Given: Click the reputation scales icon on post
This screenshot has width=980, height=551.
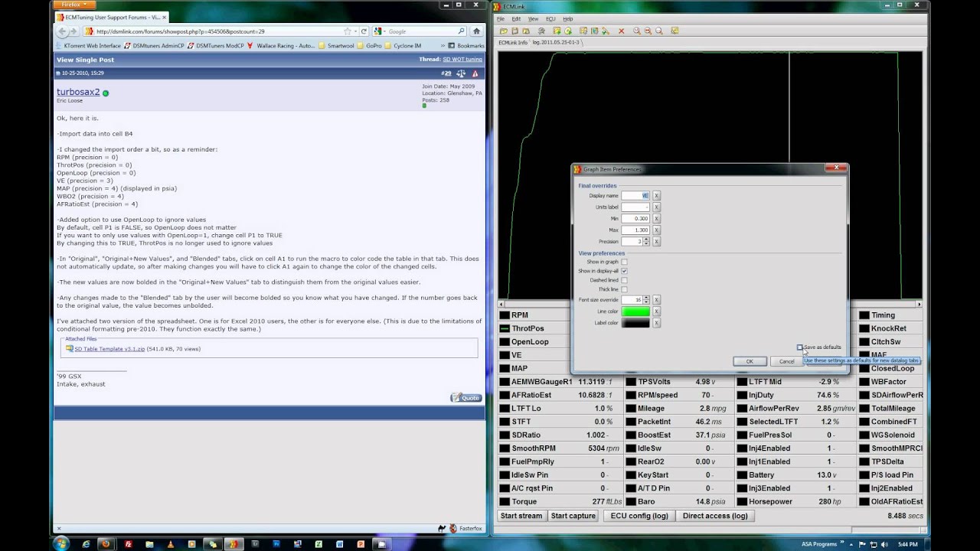Looking at the screenshot, I should [461, 73].
